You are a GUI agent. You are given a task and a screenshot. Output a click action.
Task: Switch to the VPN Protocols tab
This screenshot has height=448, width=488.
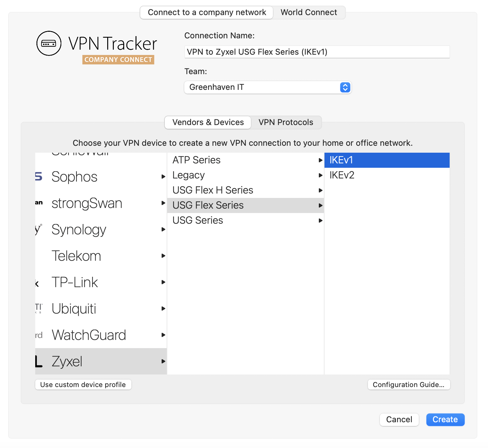[x=286, y=122]
